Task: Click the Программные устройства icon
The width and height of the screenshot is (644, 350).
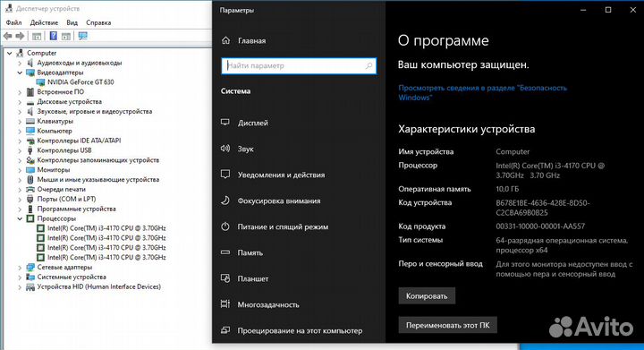Action: (30, 209)
